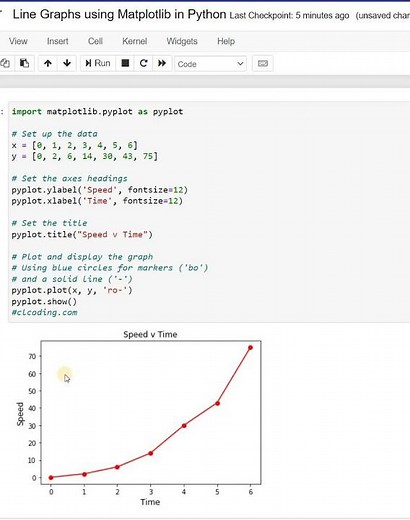This screenshot has height=520, width=410.
Task: Click the paste cells clipboard icon
Action: click(x=24, y=63)
